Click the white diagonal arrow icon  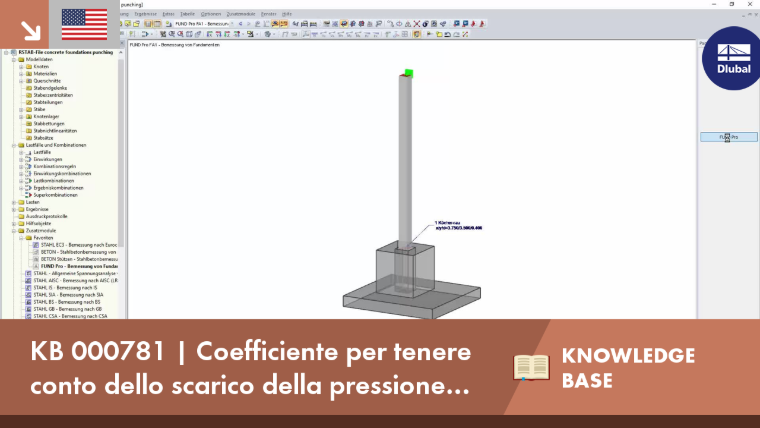31,31
